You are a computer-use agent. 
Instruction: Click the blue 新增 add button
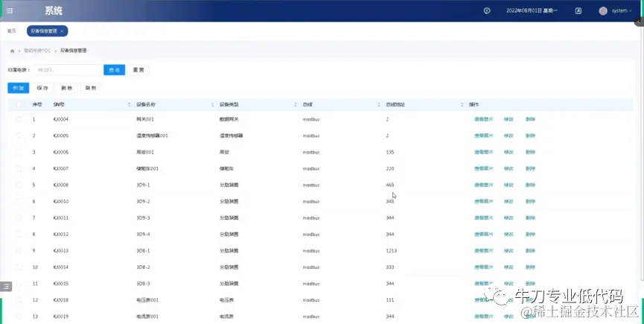19,88
